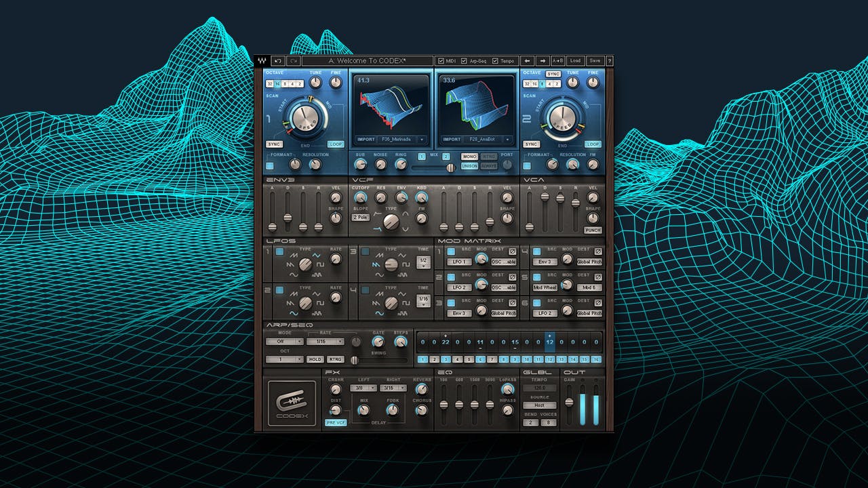Open oscillator 1 wavetable list F36_Marinada

pyautogui.click(x=402, y=139)
